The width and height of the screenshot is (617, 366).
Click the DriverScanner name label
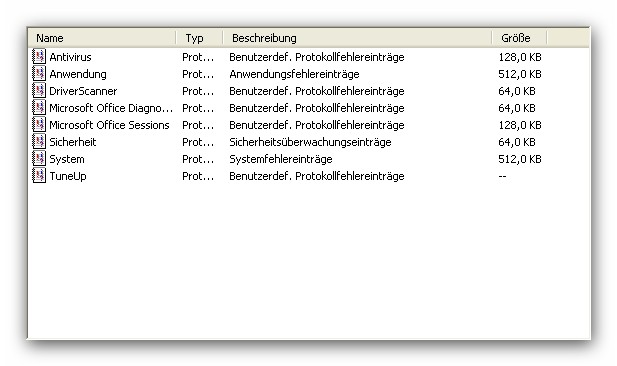pyautogui.click(x=83, y=91)
